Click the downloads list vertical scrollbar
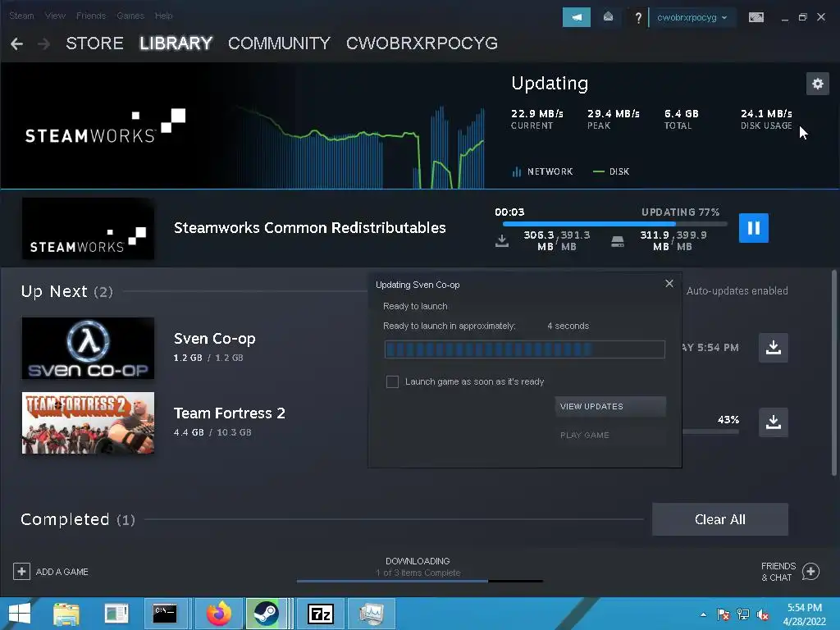This screenshot has width=840, height=630. 833,373
